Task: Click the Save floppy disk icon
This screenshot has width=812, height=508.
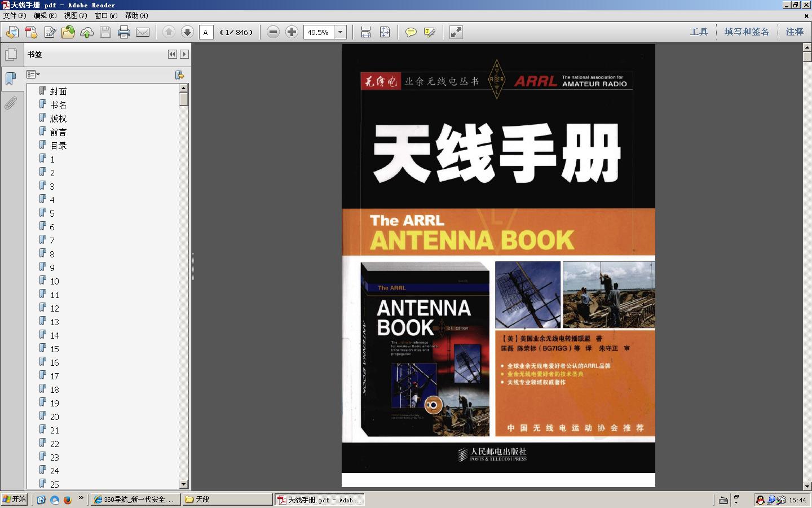Action: click(x=105, y=32)
